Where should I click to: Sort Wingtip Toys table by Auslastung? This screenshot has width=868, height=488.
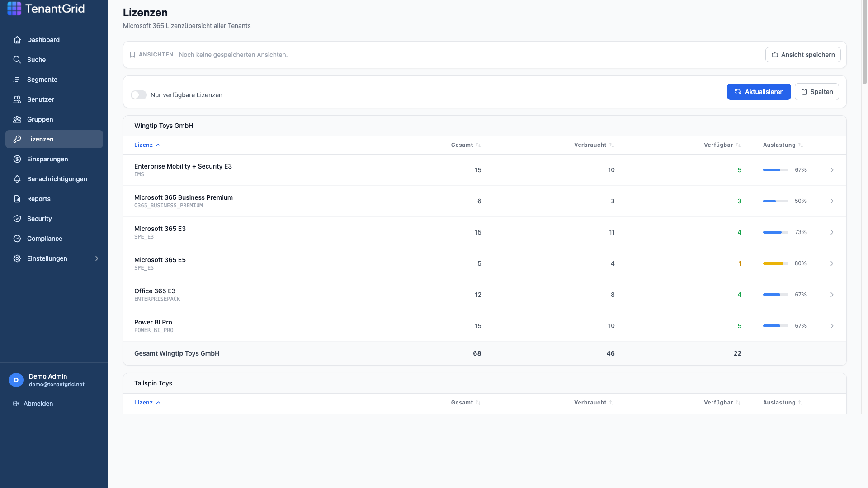[x=783, y=145]
